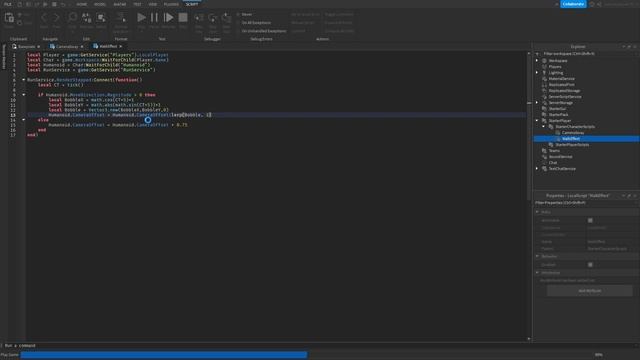Viewport: 640px width, 360px height.
Task: Switch to the SCRIPT ribbon tab
Action: tap(192, 4)
